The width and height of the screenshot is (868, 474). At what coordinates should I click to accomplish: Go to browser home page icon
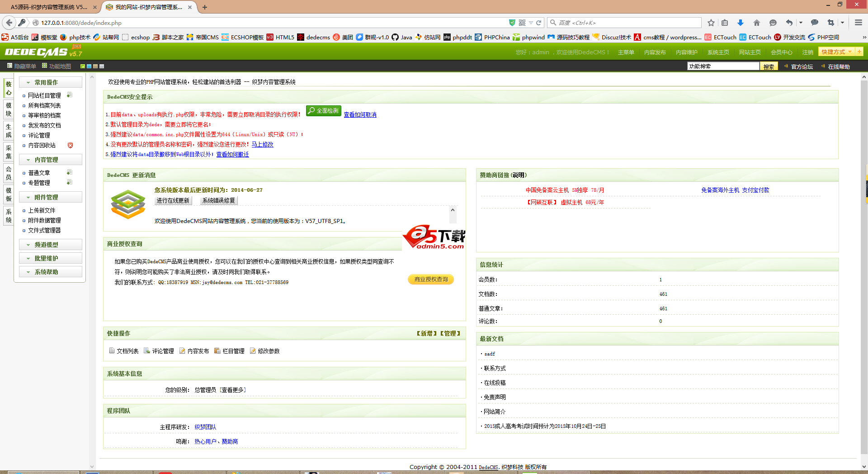(x=757, y=23)
